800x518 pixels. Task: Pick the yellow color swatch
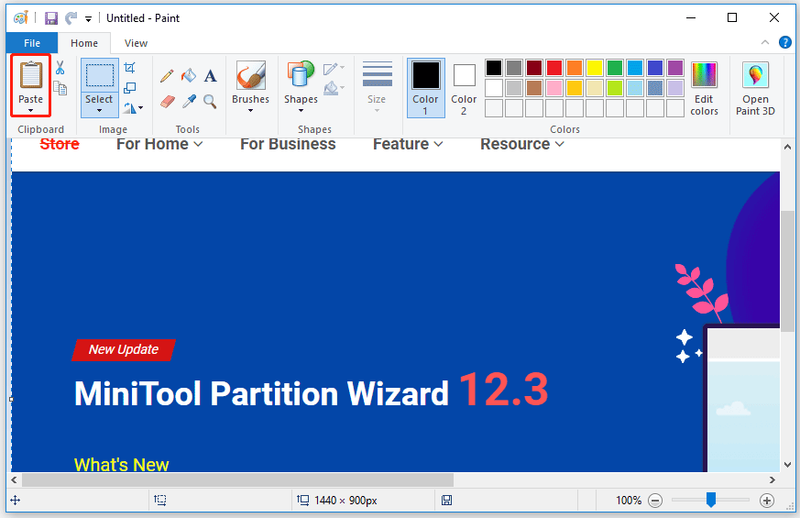(x=594, y=67)
